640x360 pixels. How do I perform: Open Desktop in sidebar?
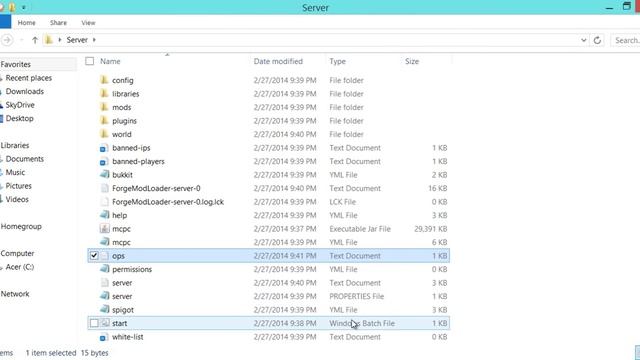pos(20,118)
